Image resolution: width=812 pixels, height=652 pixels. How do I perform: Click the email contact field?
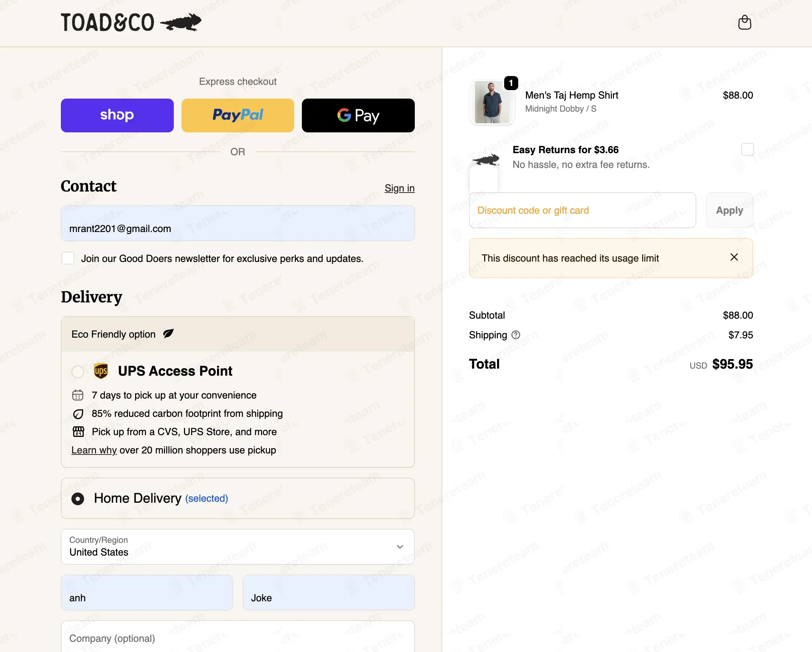click(x=237, y=224)
